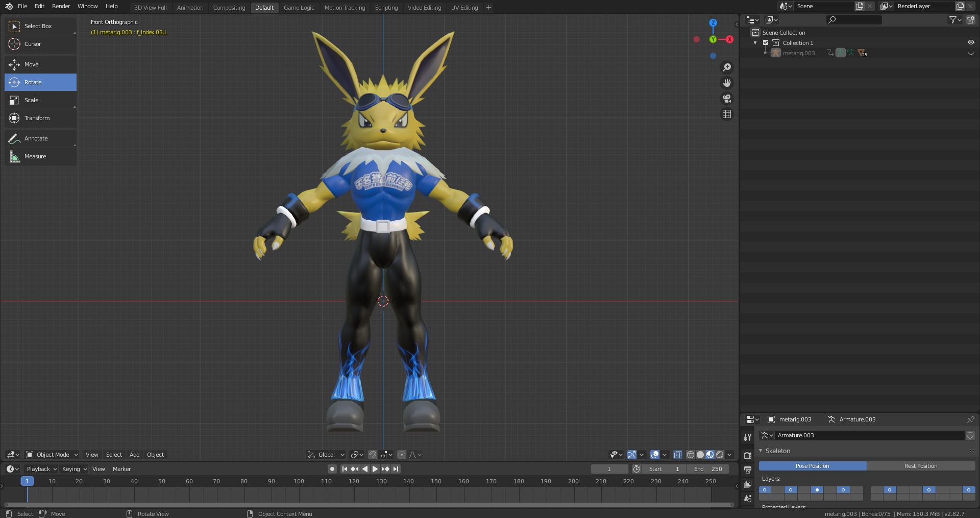
Task: Click the outliner search field
Action: (854, 20)
